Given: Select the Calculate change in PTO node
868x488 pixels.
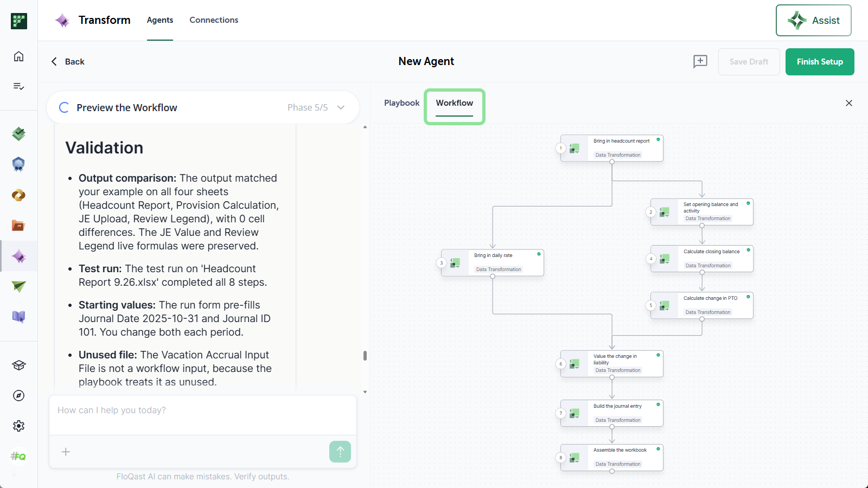Looking at the screenshot, I should pos(702,305).
